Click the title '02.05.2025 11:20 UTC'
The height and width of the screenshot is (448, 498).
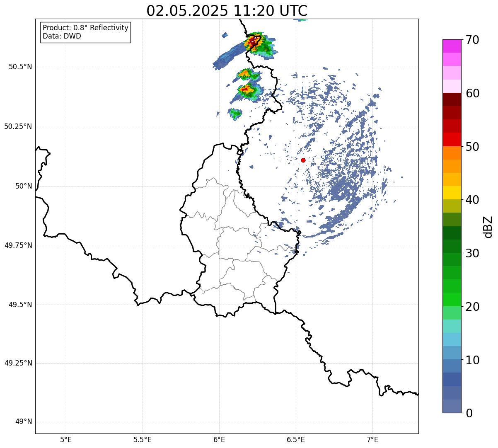tap(227, 11)
